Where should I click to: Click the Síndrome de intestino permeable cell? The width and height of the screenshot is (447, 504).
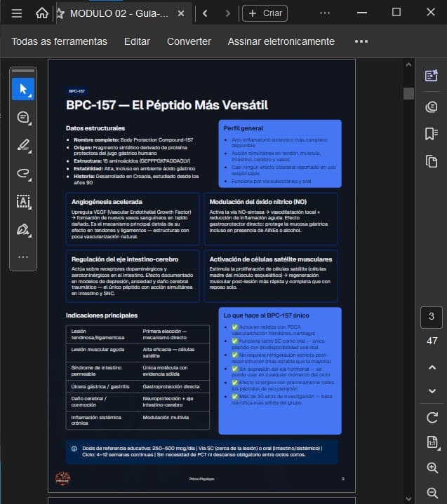click(x=96, y=371)
